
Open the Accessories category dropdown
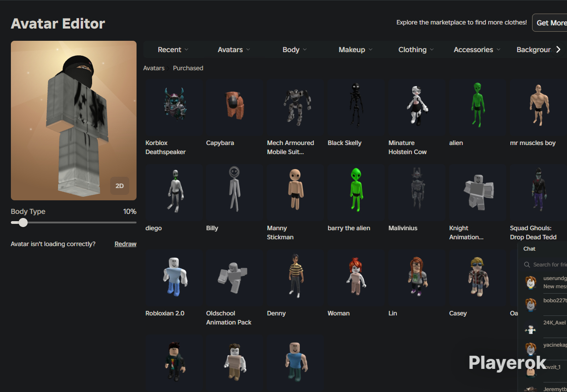[x=477, y=50]
